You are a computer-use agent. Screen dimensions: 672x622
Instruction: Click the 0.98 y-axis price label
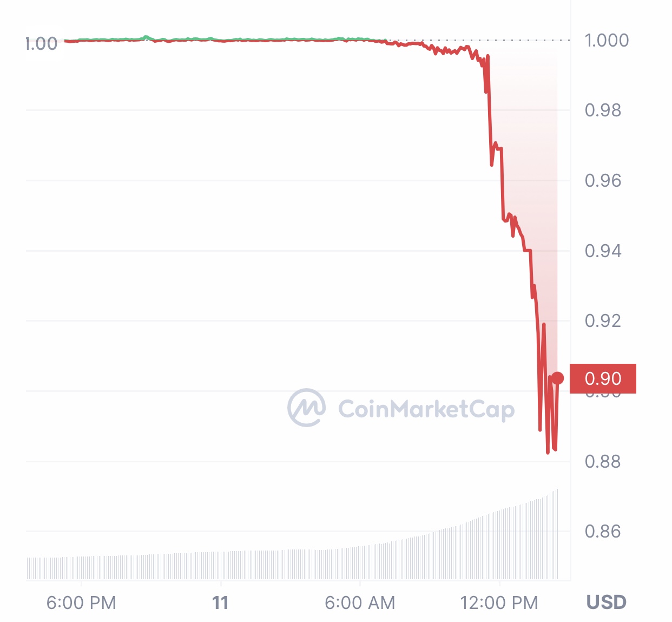[603, 110]
